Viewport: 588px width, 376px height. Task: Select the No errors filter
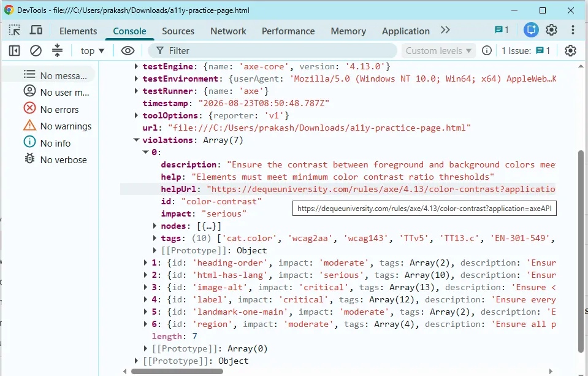tap(51, 109)
